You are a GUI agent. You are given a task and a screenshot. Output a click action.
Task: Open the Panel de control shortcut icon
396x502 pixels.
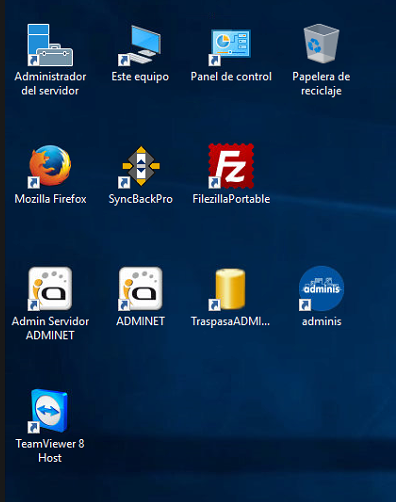(x=230, y=47)
